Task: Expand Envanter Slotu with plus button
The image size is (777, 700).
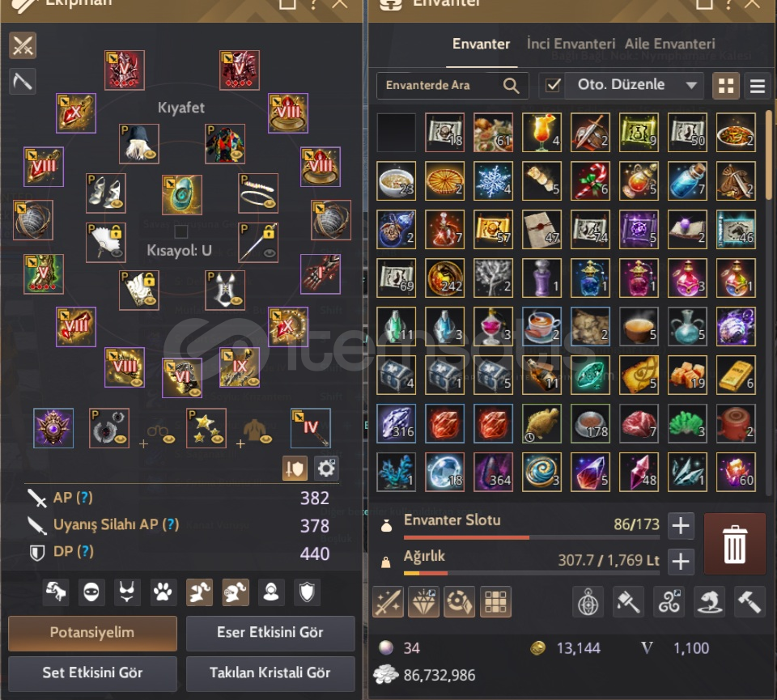Action: (681, 525)
